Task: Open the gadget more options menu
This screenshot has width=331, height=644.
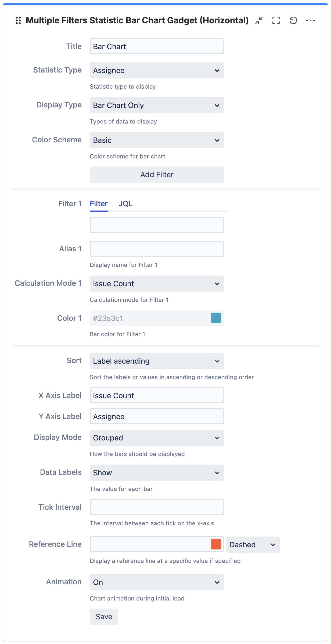Action: pyautogui.click(x=310, y=20)
